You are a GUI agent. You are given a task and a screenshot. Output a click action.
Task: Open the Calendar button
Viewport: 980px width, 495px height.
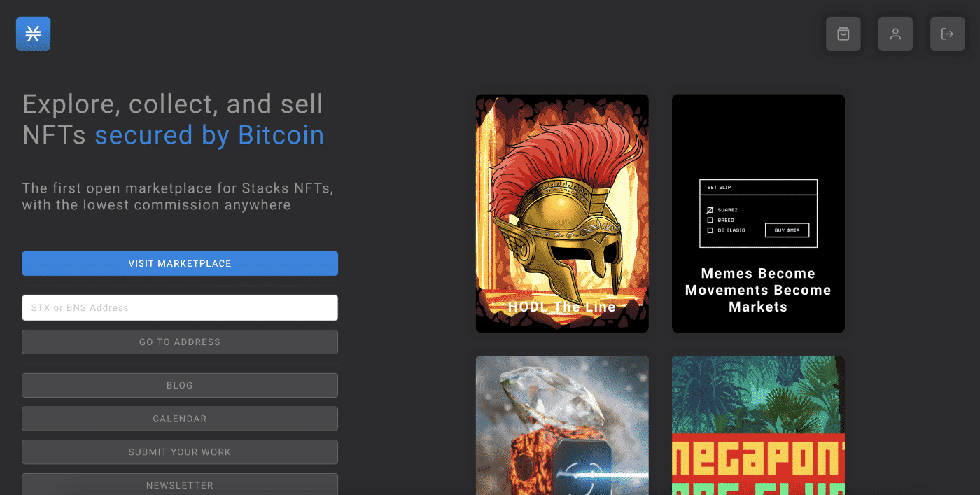(180, 419)
